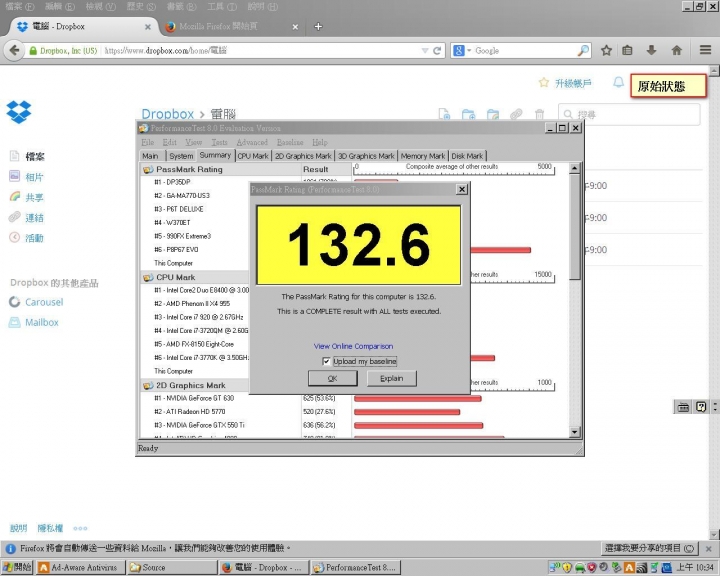Open the URL bar history dropdown
Image resolution: width=720 pixels, height=576 pixels.
tap(425, 51)
